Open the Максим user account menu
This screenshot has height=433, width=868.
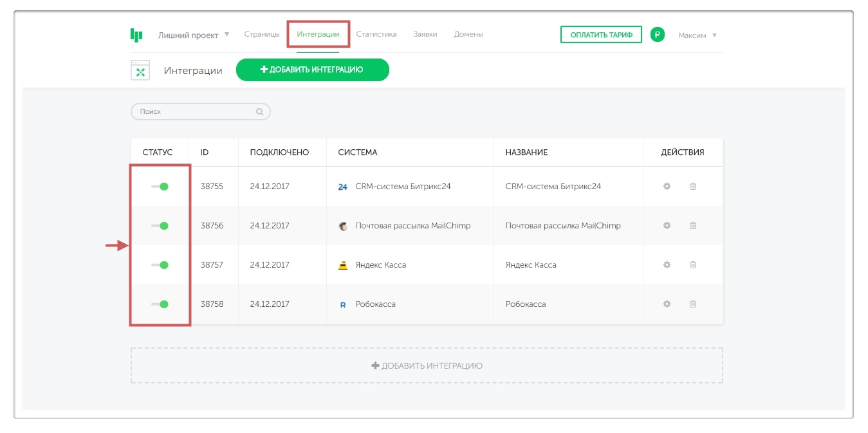[x=697, y=35]
